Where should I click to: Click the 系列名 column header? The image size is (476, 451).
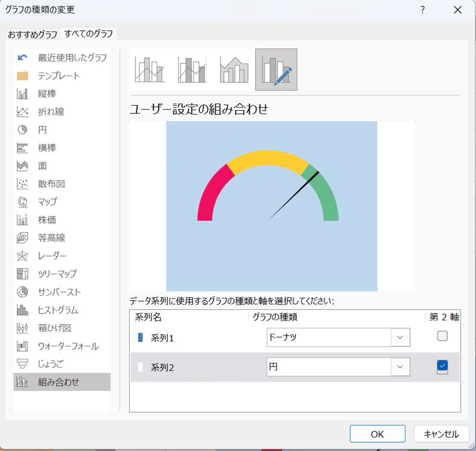pyautogui.click(x=148, y=317)
